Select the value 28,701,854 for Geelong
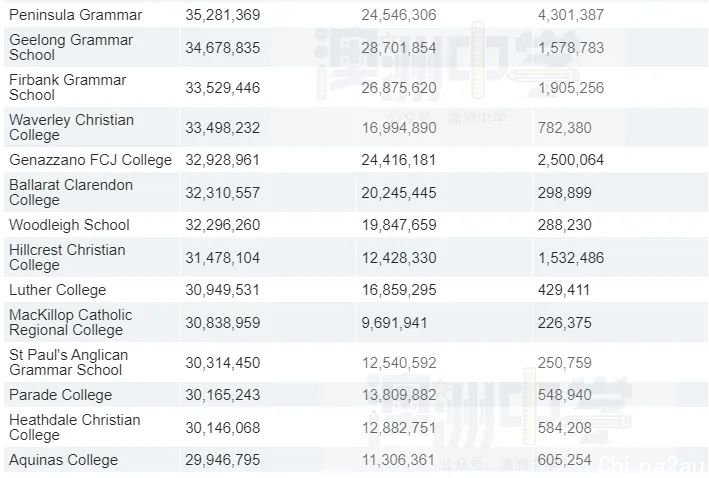Screen dimensions: 709x478 pyautogui.click(x=399, y=48)
